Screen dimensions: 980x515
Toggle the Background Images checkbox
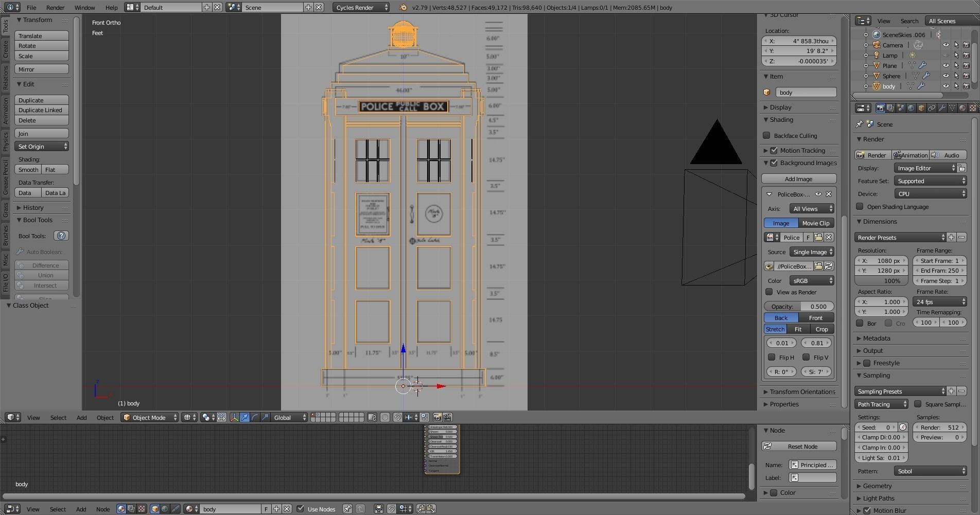coord(774,163)
